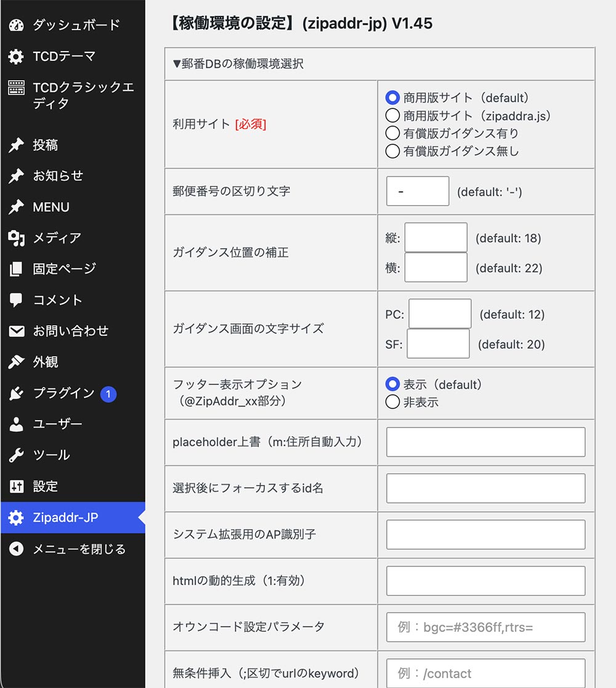The height and width of the screenshot is (688, 616).
Task: Click the メニューを閉じる collapse arrow icon
Action: pos(16,549)
